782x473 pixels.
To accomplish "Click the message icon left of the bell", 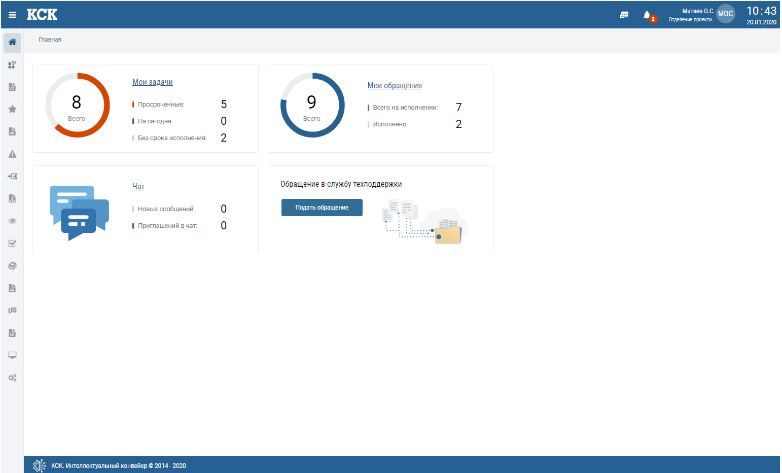I will click(624, 15).
